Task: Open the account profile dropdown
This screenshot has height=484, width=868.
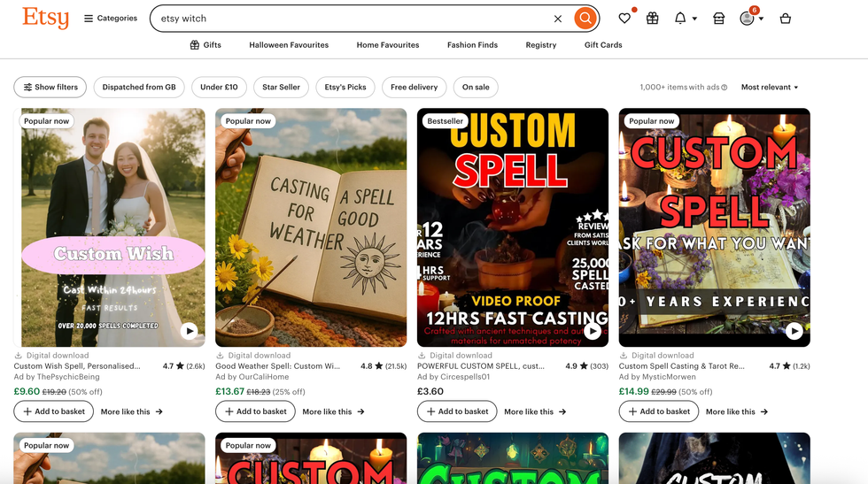Action: [x=751, y=19]
